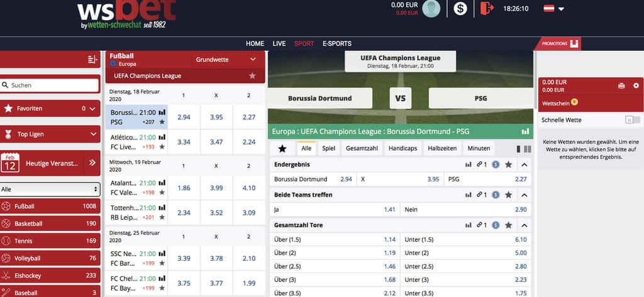The image size is (644, 297).
Task: Switch to the Spiel tab
Action: [x=328, y=148]
